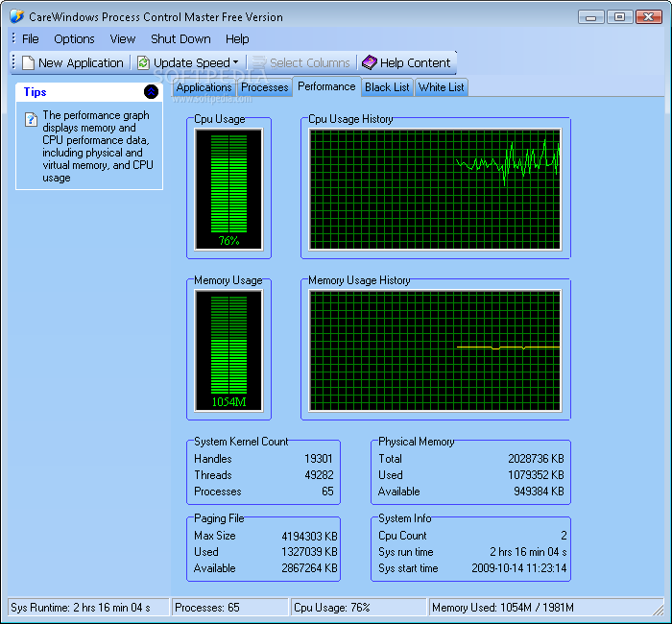Click the Tips panel header title
The height and width of the screenshot is (624, 672).
pos(36,92)
